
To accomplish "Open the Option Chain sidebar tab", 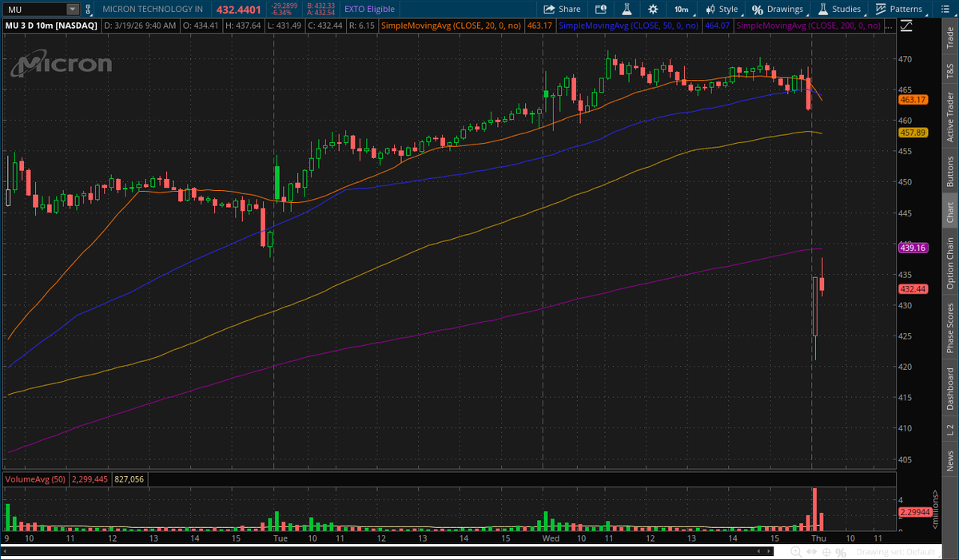I will (949, 263).
